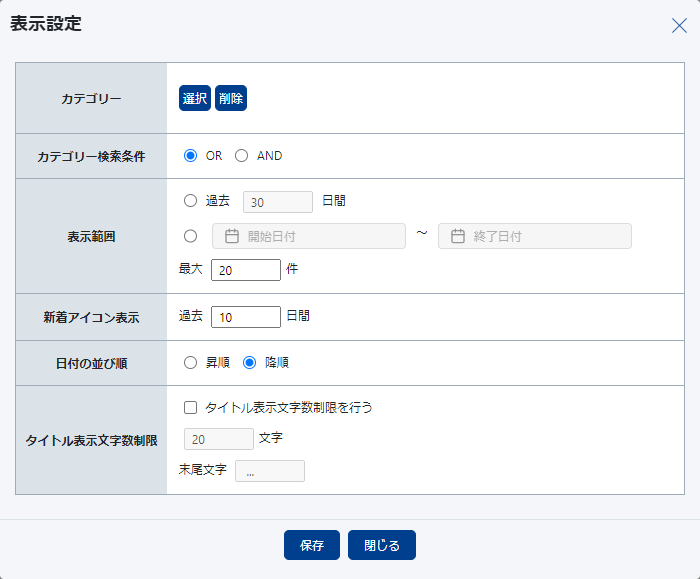Click the past days field showing 30
This screenshot has width=700, height=579.
coord(278,202)
